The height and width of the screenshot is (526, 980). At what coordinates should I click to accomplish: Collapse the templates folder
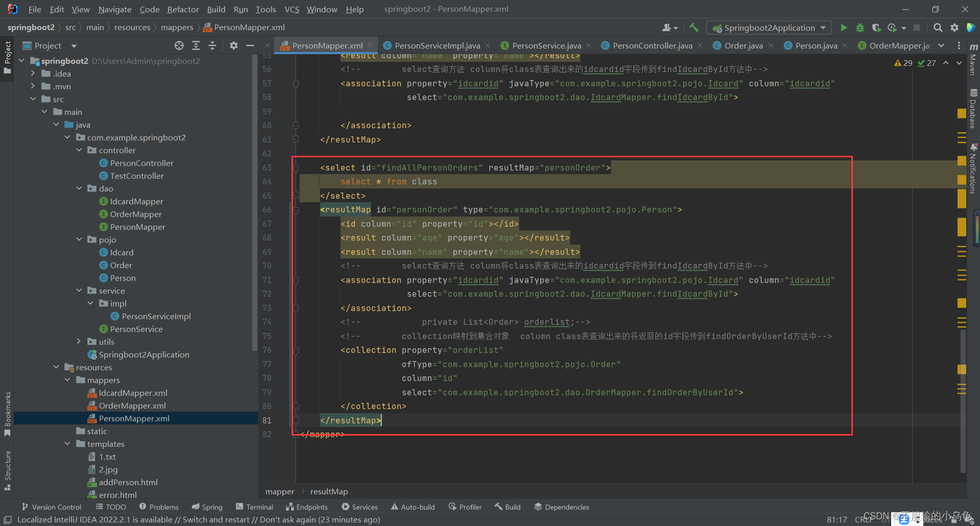tap(67, 444)
